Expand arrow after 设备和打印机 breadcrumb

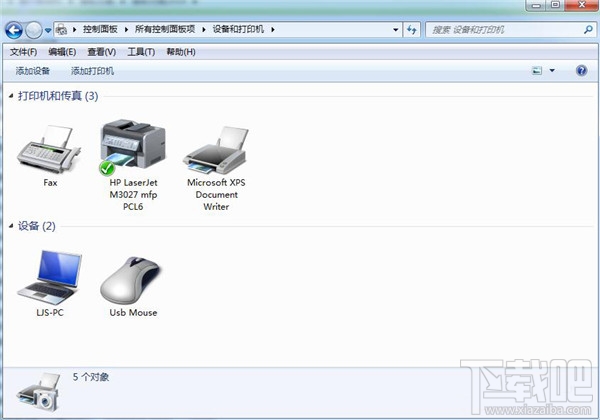[x=273, y=29]
